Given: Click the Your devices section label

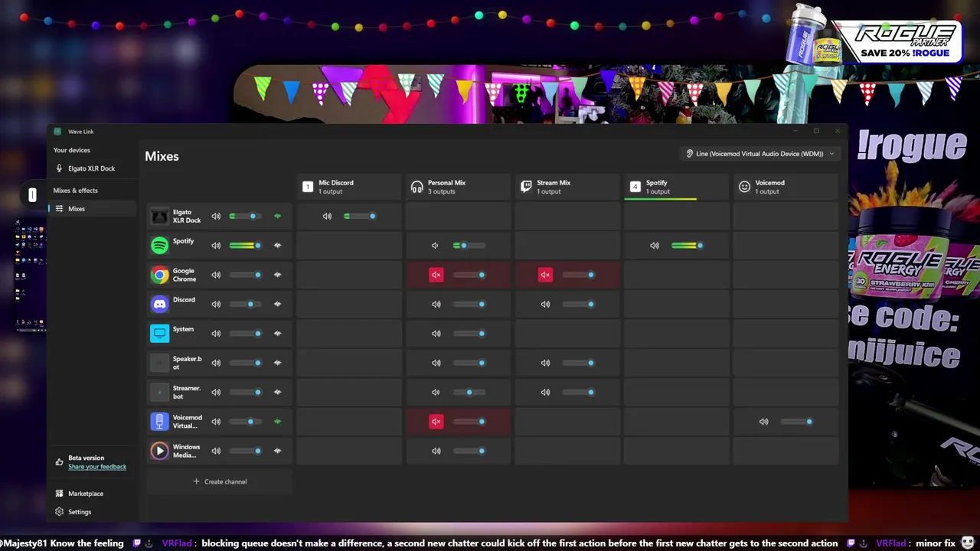Looking at the screenshot, I should [x=71, y=151].
